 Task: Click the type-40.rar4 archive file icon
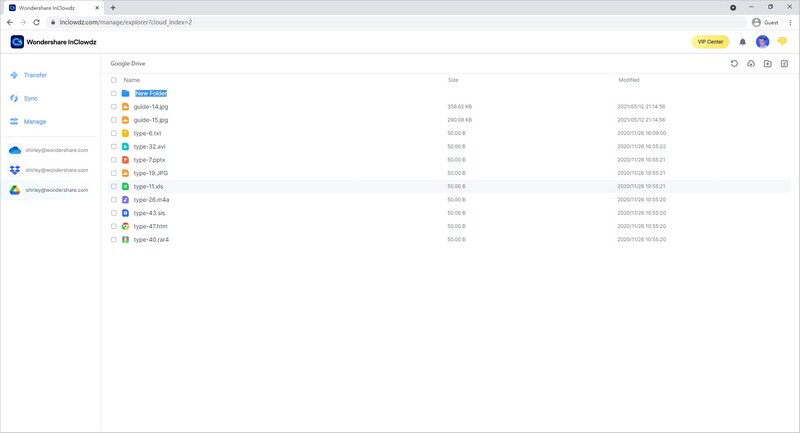point(126,239)
